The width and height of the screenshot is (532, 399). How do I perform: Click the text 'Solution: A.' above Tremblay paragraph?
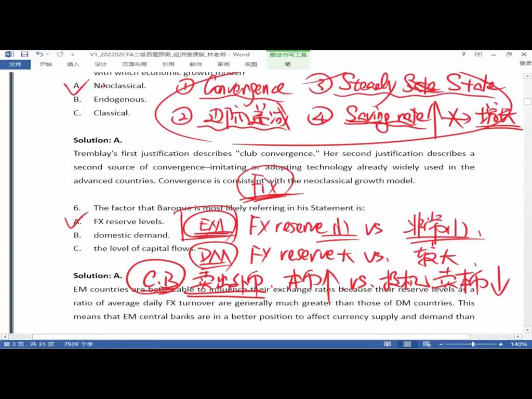click(98, 140)
